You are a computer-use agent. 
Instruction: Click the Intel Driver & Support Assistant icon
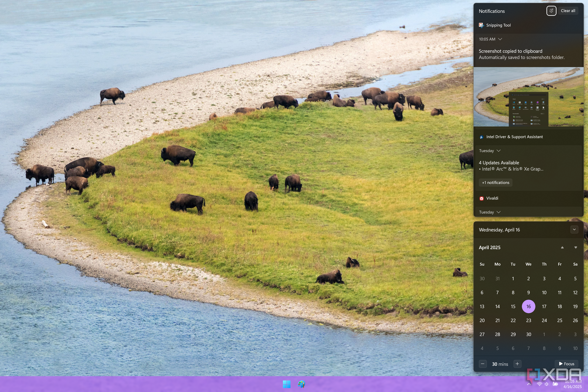click(481, 137)
